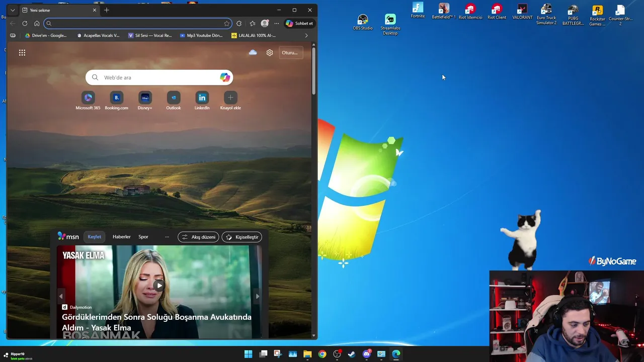Open the Yasak Elma article headline
This screenshot has height=362, width=644.
click(156, 322)
